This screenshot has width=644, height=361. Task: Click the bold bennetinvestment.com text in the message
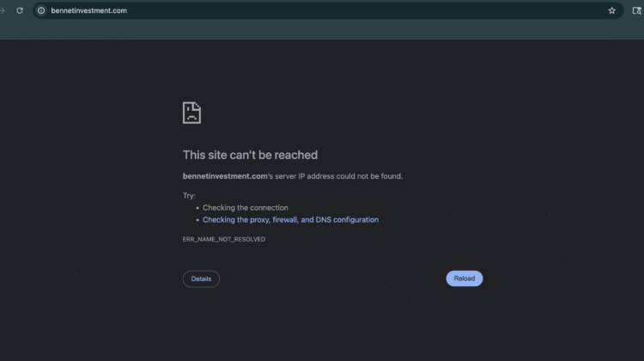coord(226,176)
